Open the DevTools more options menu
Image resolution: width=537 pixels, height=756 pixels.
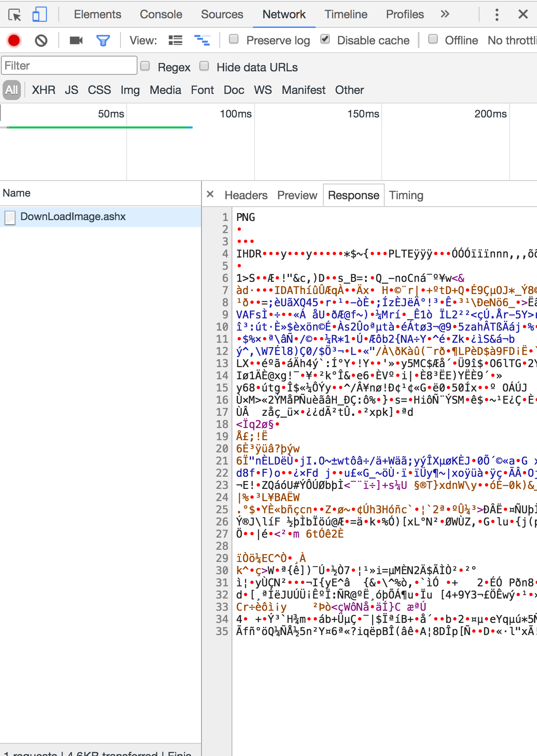pyautogui.click(x=497, y=14)
